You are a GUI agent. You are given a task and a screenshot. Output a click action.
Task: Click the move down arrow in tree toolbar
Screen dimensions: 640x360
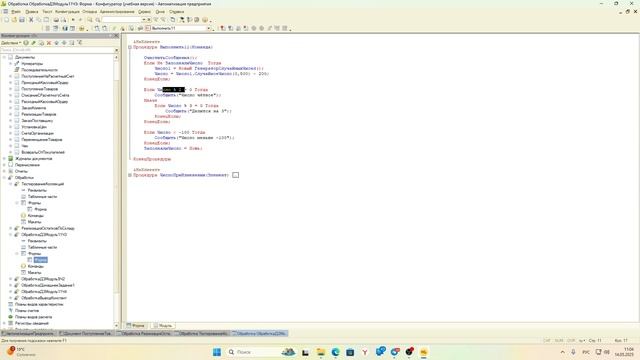[x=64, y=42]
